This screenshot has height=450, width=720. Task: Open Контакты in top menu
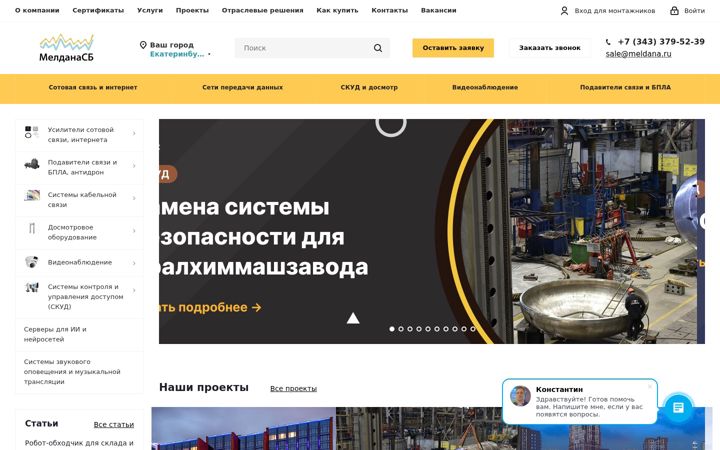[x=389, y=10]
